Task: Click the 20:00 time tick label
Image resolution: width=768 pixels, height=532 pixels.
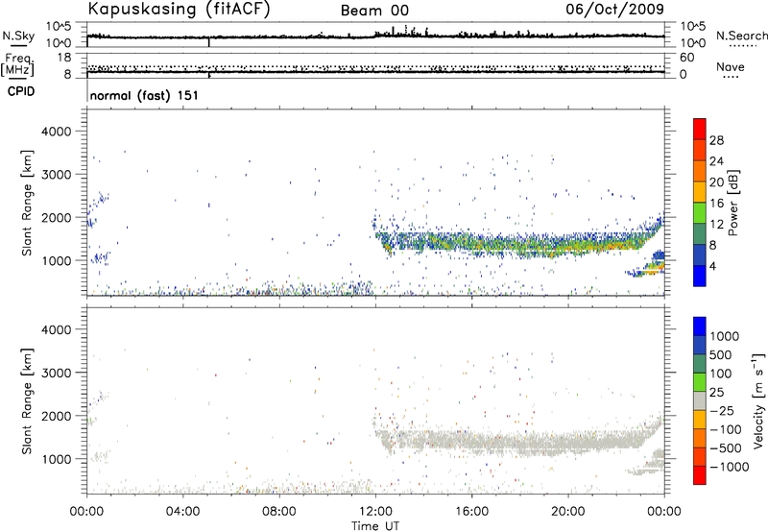Action: 568,512
